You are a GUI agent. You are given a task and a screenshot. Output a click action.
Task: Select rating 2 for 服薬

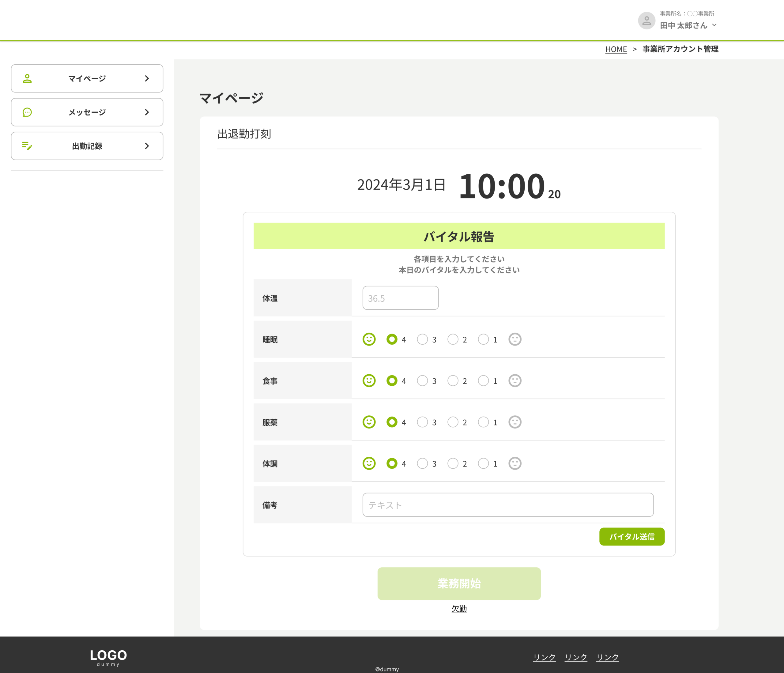click(x=453, y=422)
